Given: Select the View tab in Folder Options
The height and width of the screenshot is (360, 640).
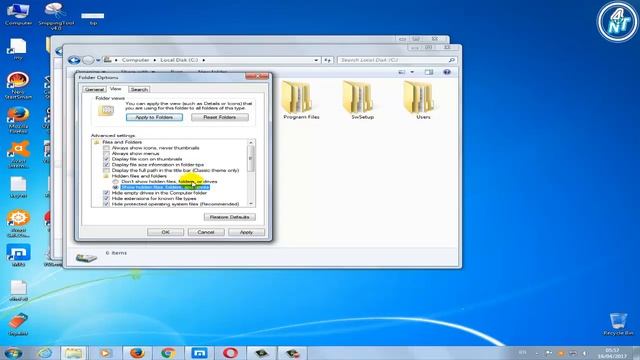Looking at the screenshot, I should [116, 89].
